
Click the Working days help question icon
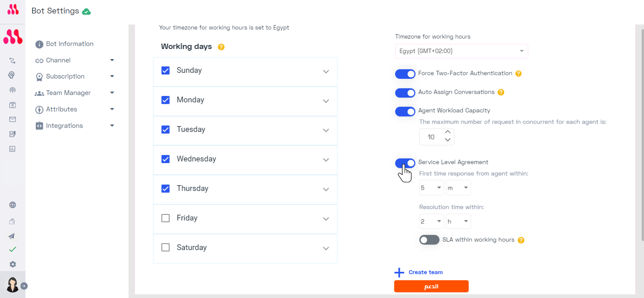pyautogui.click(x=221, y=47)
